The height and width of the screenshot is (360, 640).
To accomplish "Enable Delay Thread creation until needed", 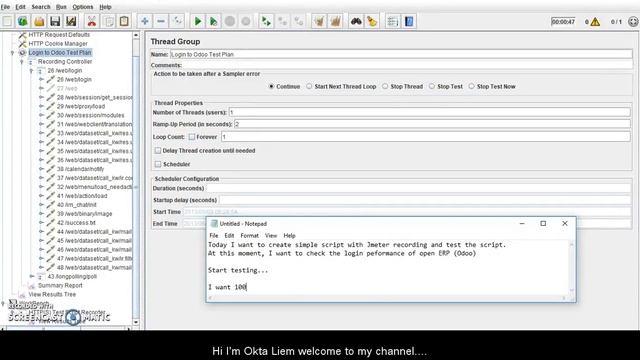I will click(x=158, y=151).
